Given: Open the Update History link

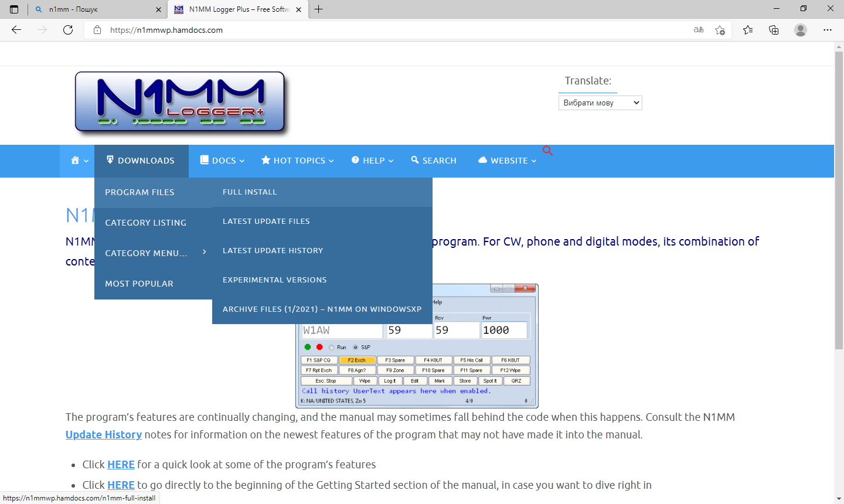Looking at the screenshot, I should [104, 435].
